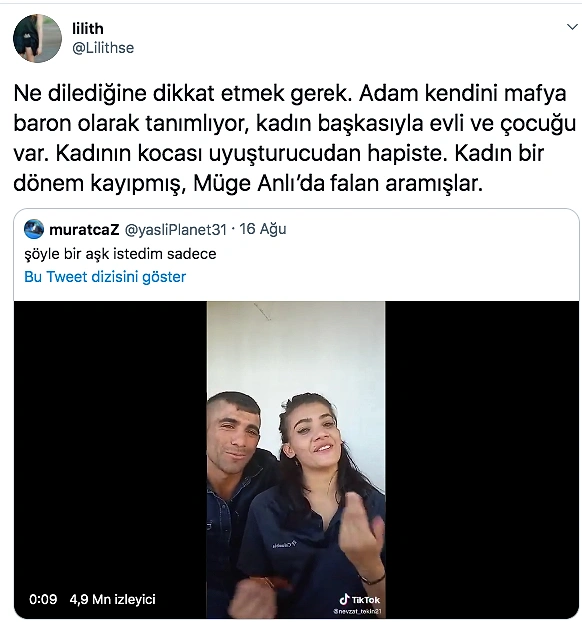Image resolution: width=582 pixels, height=622 pixels.
Task: Click the 0:09 video duration label
Action: coord(43,599)
